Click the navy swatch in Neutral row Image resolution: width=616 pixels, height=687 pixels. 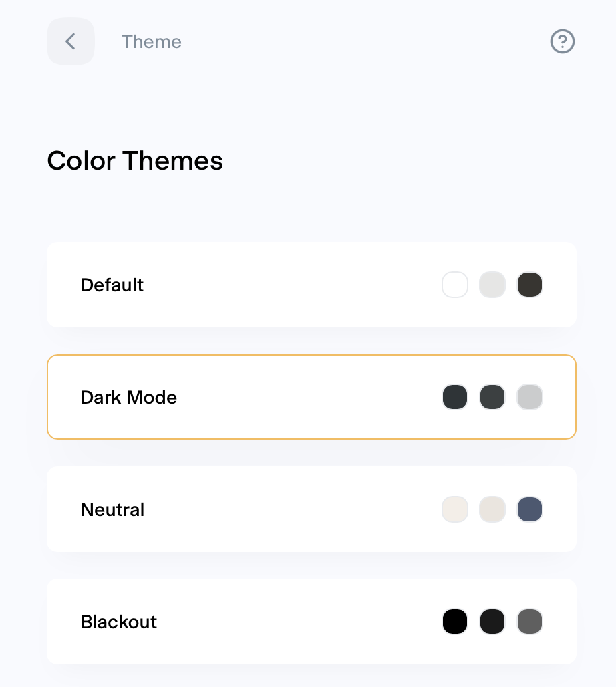pyautogui.click(x=530, y=509)
